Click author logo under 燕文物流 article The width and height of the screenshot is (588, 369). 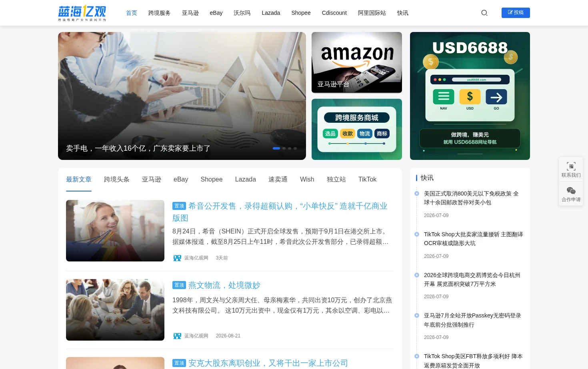(177, 336)
